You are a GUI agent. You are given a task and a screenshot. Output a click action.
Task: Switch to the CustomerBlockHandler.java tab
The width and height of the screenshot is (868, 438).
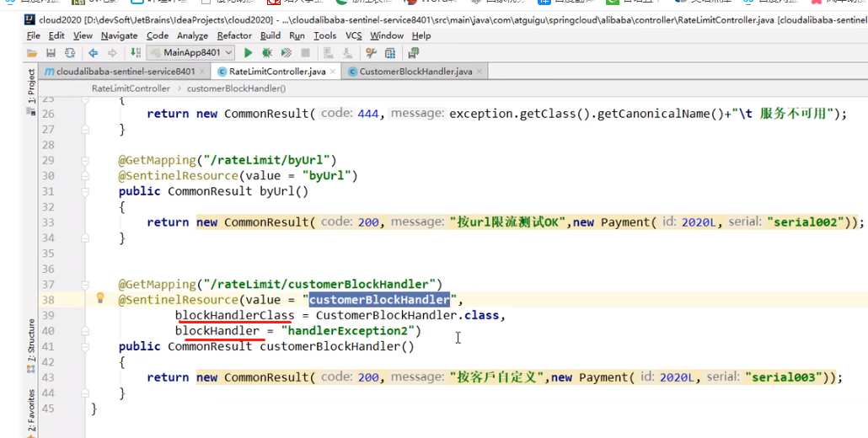(415, 72)
